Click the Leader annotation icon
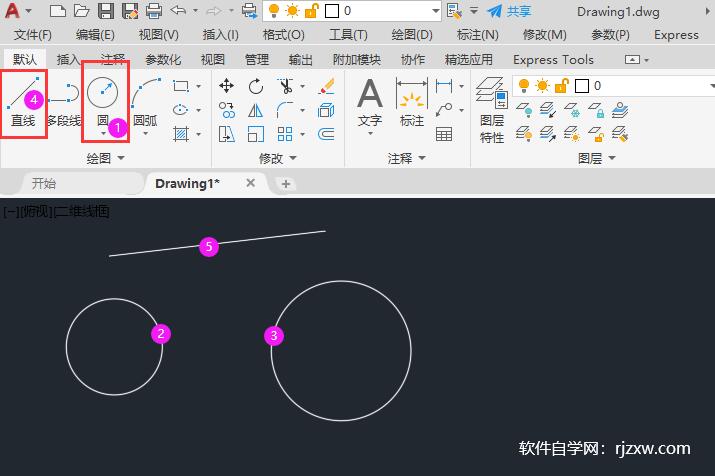 [444, 110]
